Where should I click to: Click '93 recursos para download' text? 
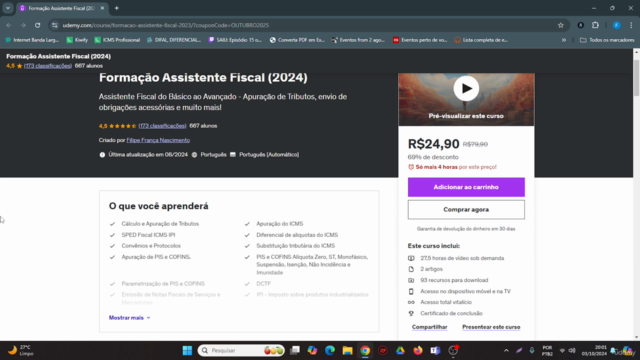(454, 280)
